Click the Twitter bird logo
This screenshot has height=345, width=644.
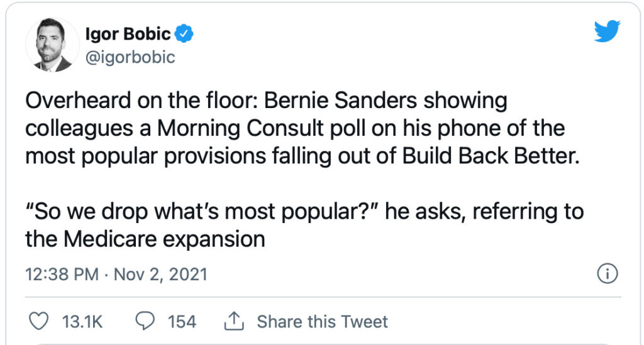click(607, 31)
